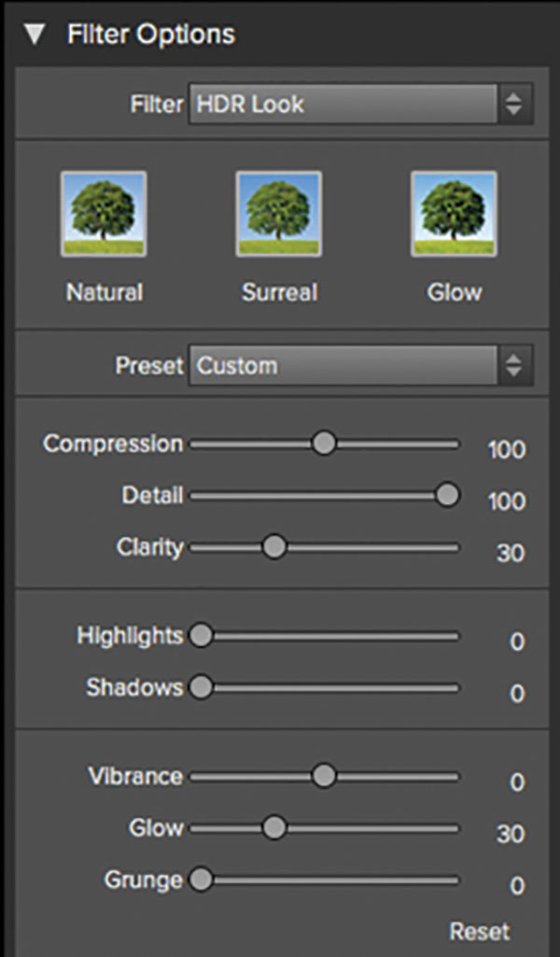This screenshot has width=560, height=957.
Task: Click the Filter dropdown stepper arrows
Action: pyautogui.click(x=515, y=104)
